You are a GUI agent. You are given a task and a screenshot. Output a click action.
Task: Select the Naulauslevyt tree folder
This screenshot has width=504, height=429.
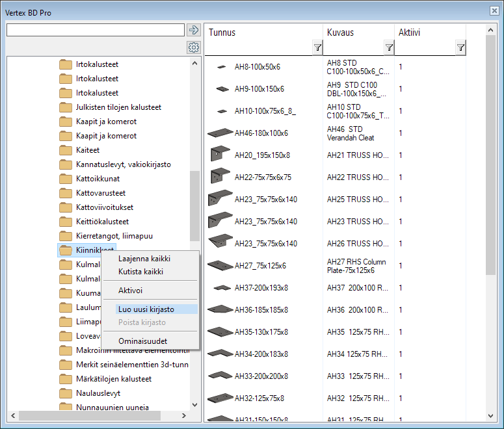click(98, 393)
